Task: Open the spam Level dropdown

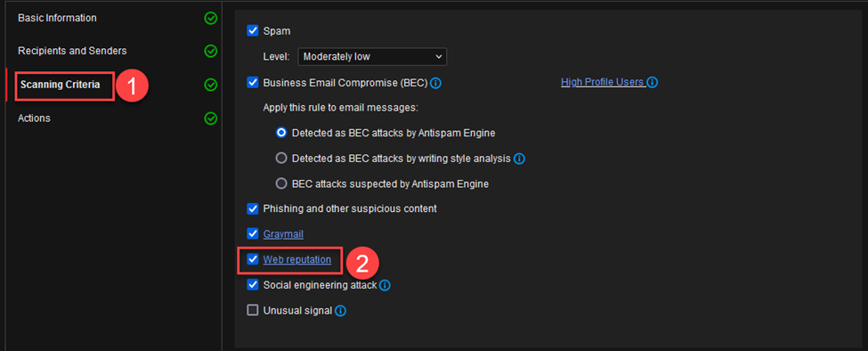Action: point(372,56)
